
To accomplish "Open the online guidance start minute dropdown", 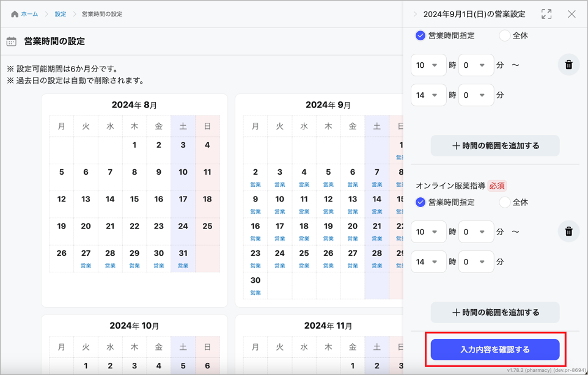I will tap(476, 232).
